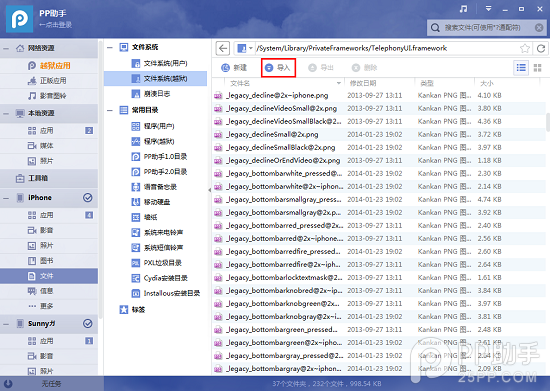Click the search files input field
Viewport: 550px width, 391px height.
487,28
